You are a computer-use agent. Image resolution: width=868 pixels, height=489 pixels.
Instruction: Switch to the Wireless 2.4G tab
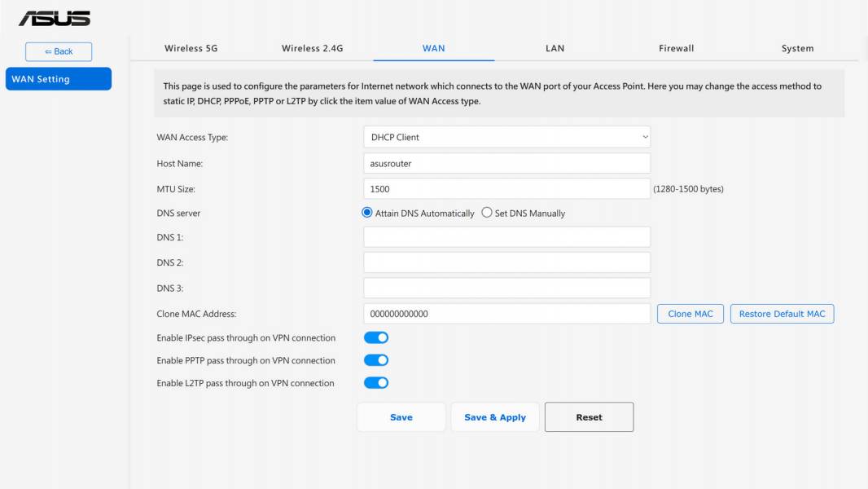click(x=312, y=48)
